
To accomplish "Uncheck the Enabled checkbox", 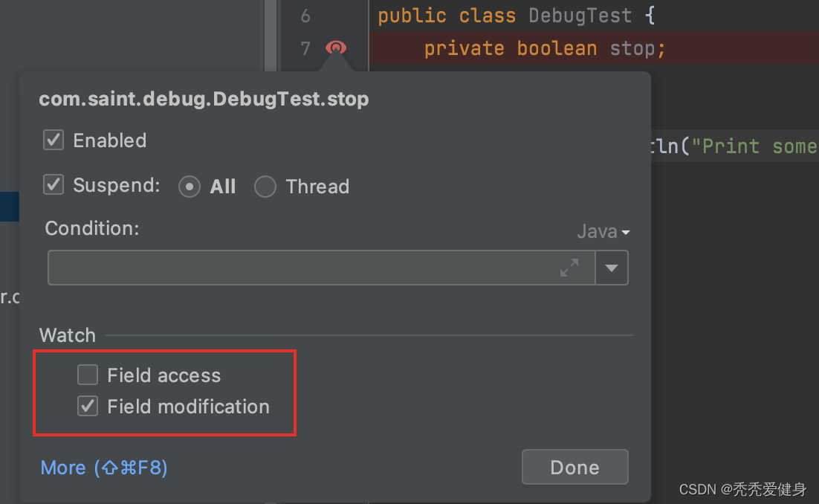I will point(54,140).
